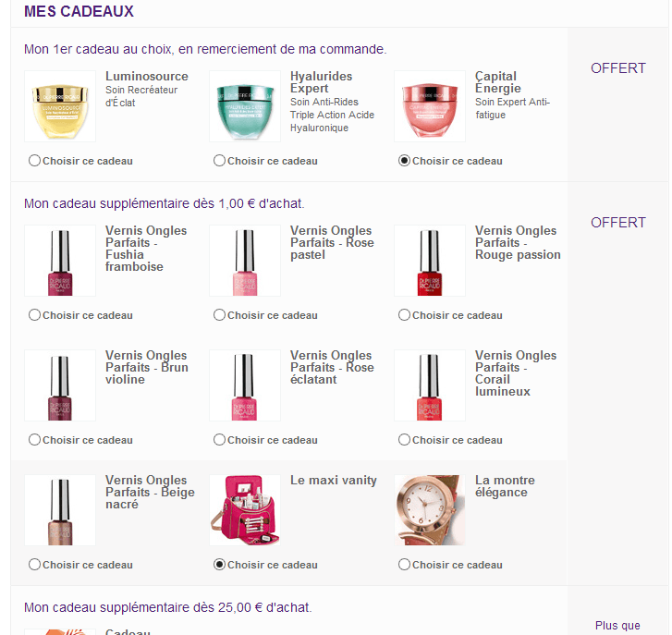672x635 pixels.
Task: Click the maxi vanity bag image
Action: coord(245,510)
